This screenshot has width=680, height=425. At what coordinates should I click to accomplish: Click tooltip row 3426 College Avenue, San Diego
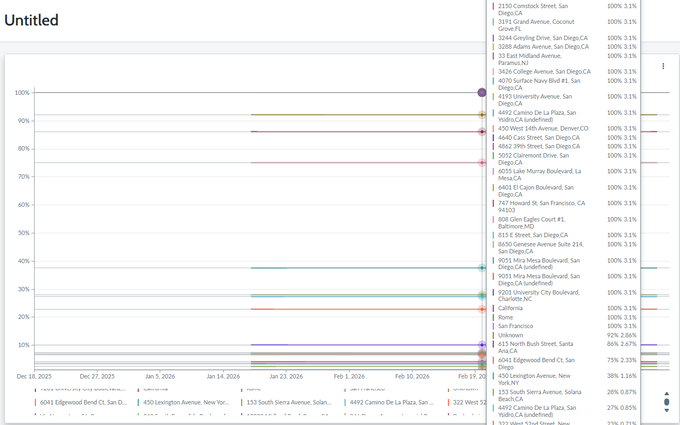(565, 72)
